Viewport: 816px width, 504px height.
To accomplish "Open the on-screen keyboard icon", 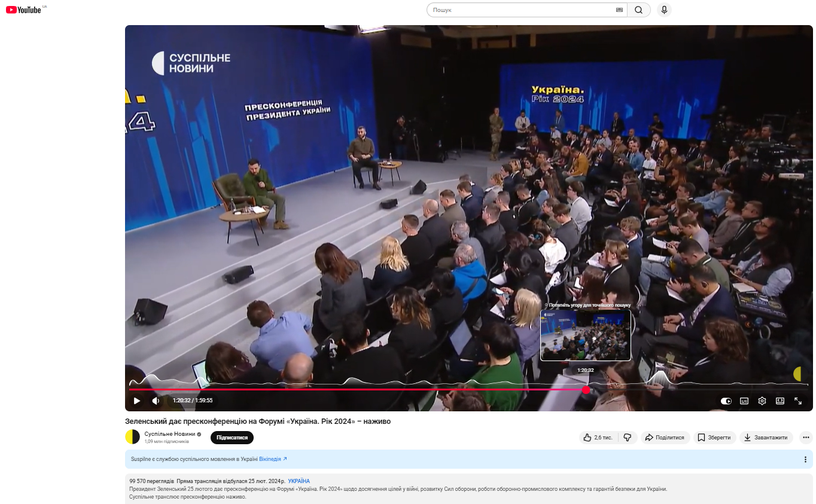I will pyautogui.click(x=619, y=10).
